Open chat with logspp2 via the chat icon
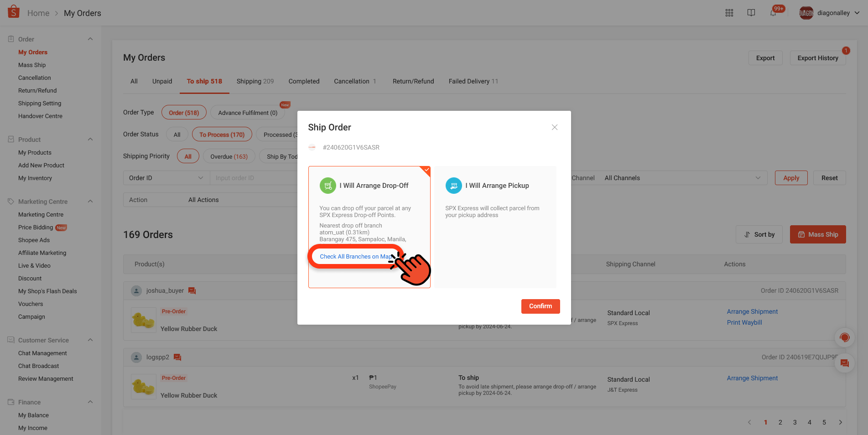This screenshot has height=435, width=868. coord(177,357)
